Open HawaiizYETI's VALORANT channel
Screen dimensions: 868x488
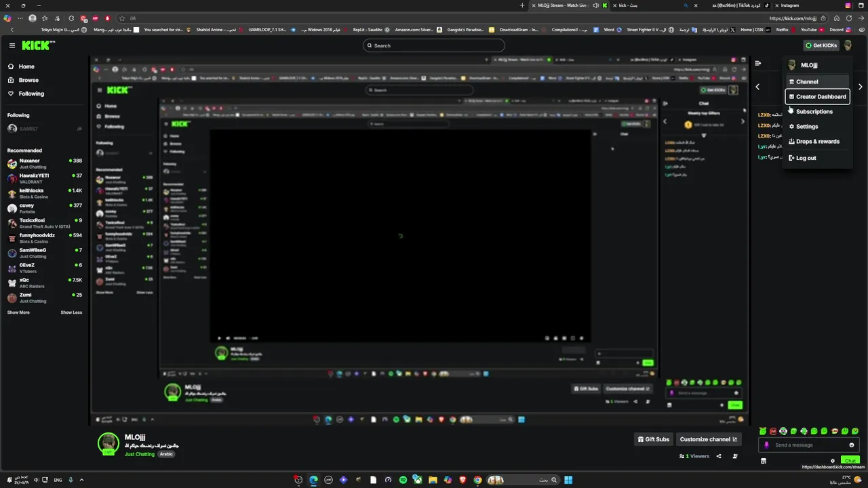coord(45,178)
